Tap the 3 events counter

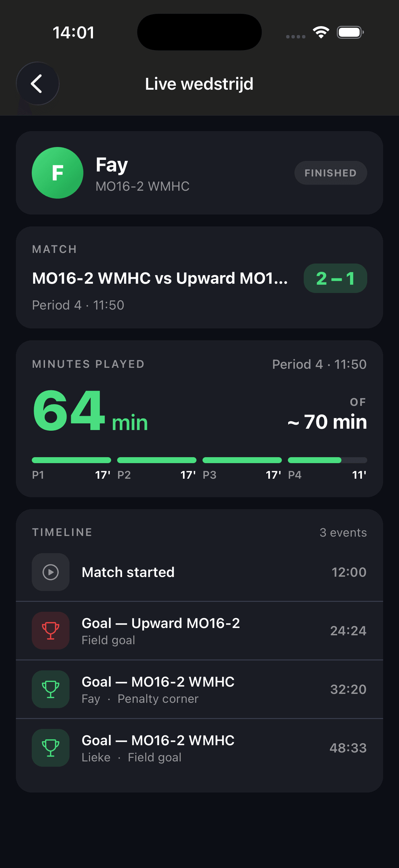coord(343,532)
